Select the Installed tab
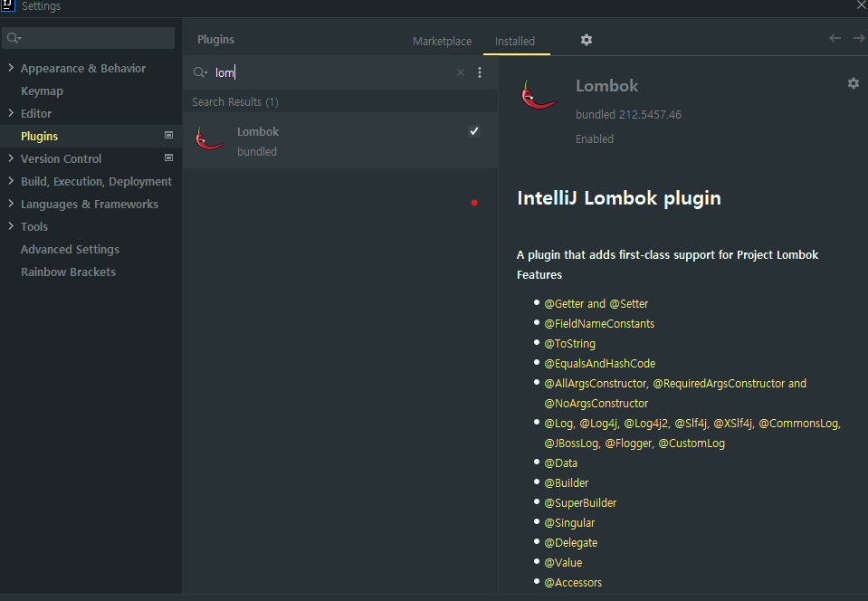 [515, 41]
